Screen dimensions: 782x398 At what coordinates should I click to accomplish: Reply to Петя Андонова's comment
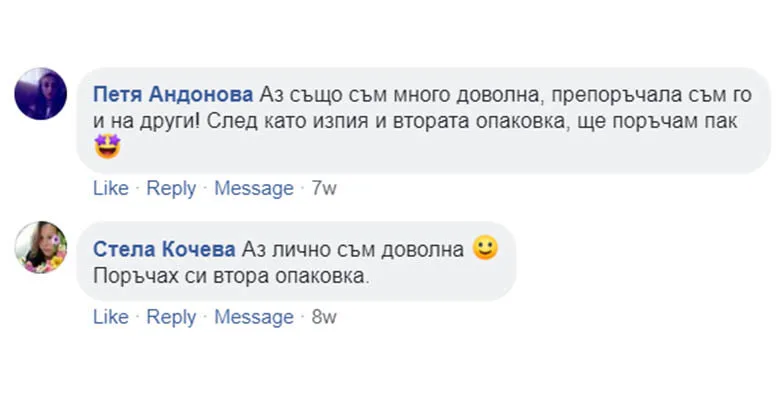[x=171, y=189]
